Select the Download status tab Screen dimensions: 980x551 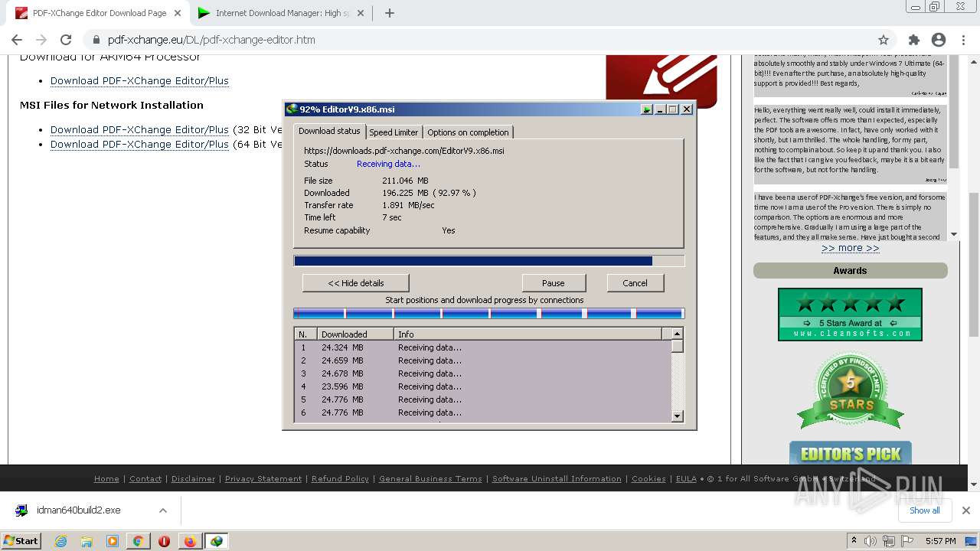tap(329, 131)
